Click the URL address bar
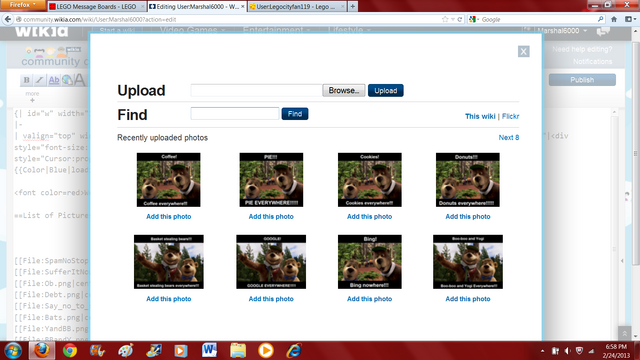The height and width of the screenshot is (360, 640). 229,19
